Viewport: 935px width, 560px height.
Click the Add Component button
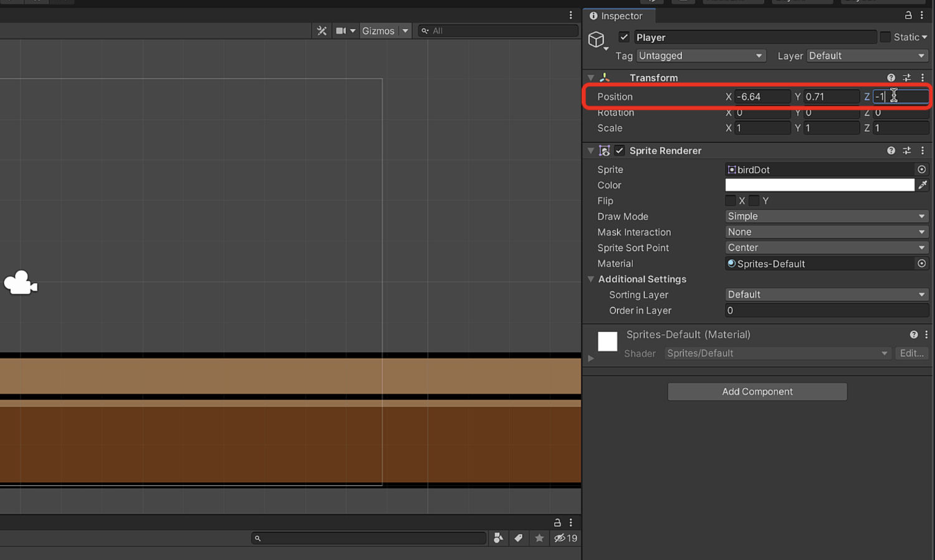[757, 391]
